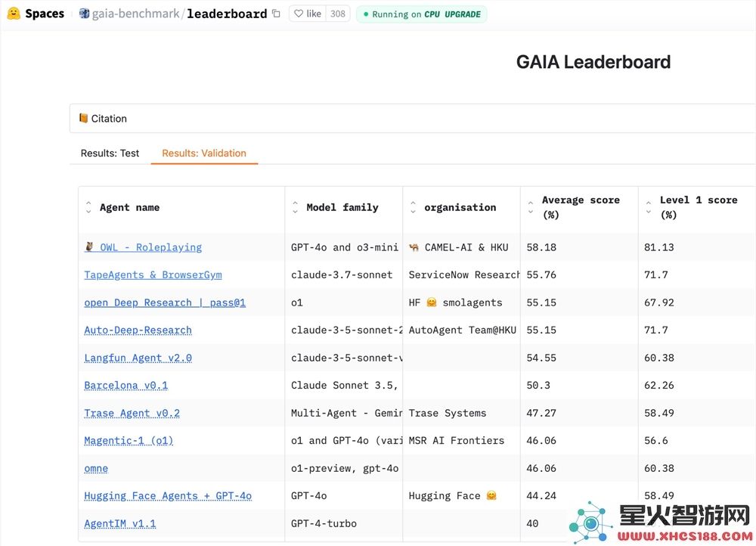Select the Results: Validation tab
The image size is (756, 546).
pyautogui.click(x=204, y=153)
